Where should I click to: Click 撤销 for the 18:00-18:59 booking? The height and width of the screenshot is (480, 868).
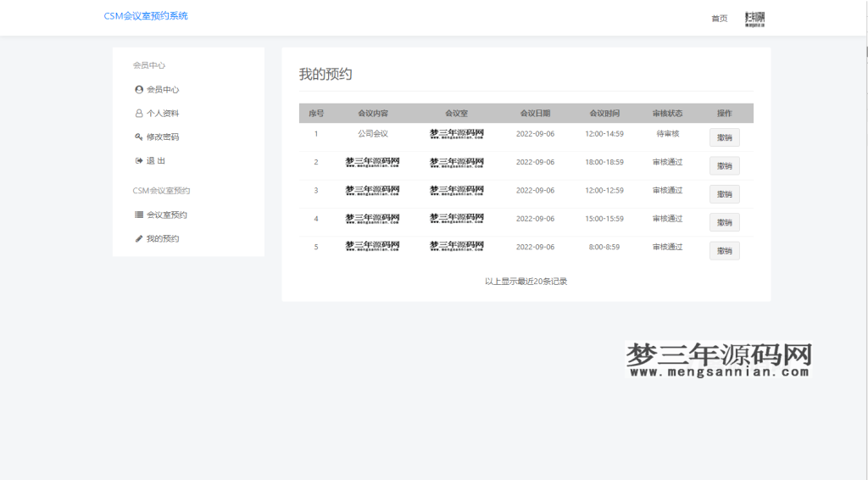tap(724, 166)
